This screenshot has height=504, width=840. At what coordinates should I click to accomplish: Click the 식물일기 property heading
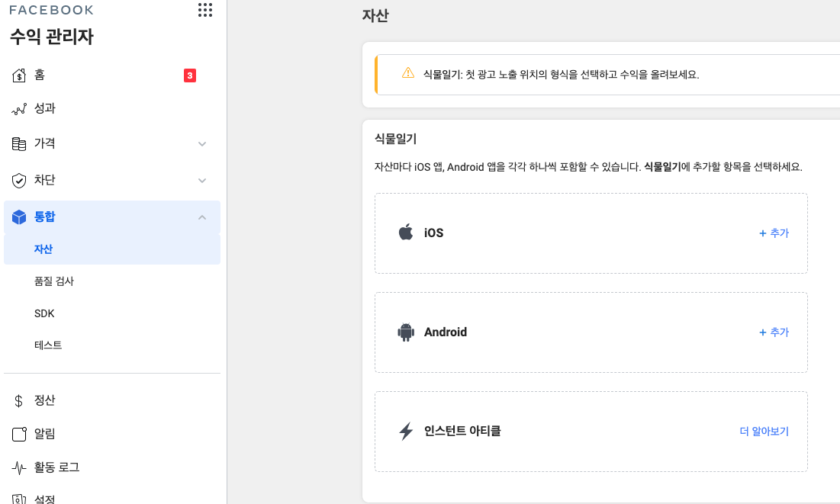click(395, 139)
